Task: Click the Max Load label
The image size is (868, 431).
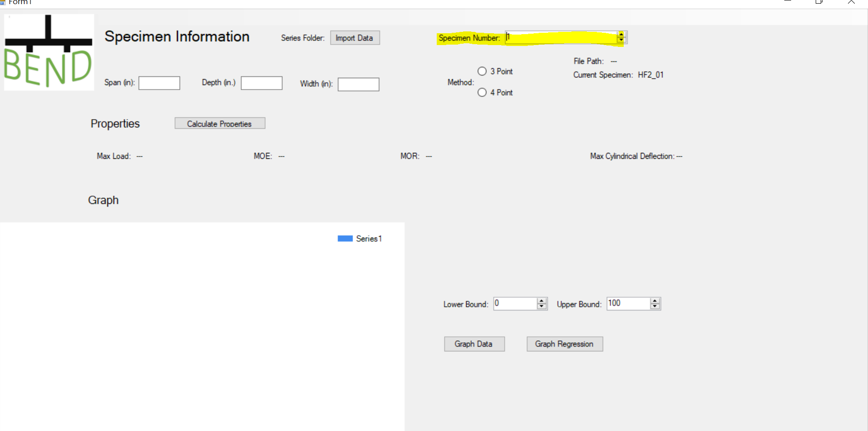Action: (x=114, y=156)
